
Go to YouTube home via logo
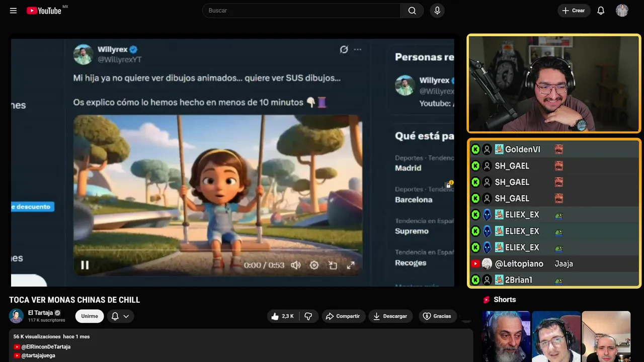click(x=44, y=11)
